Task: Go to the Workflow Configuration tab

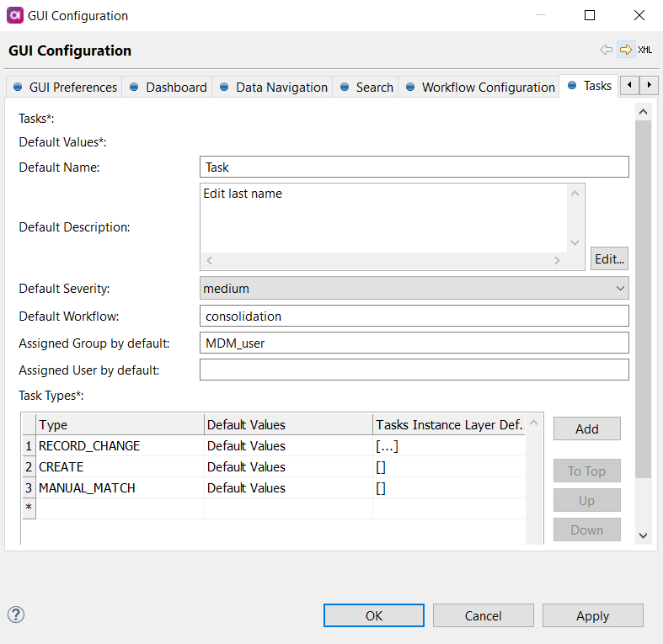Action: tap(480, 87)
